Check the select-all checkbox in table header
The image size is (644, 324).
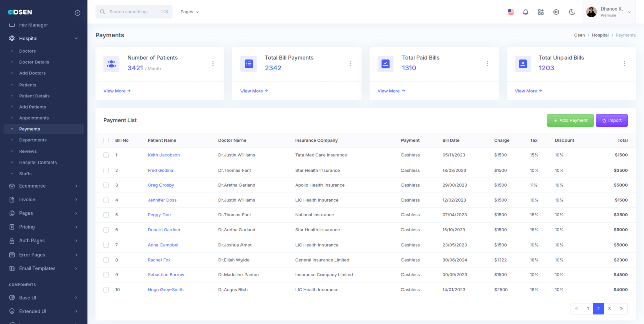coord(106,140)
